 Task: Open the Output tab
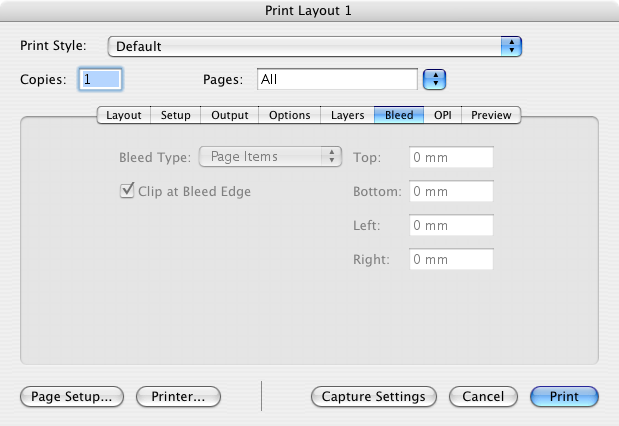tap(230, 115)
